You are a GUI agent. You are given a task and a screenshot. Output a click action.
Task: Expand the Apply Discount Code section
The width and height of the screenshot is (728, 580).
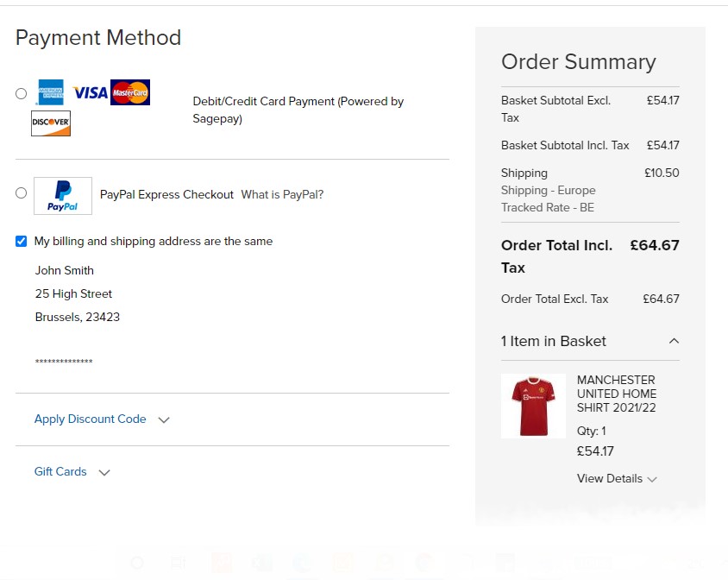point(91,419)
